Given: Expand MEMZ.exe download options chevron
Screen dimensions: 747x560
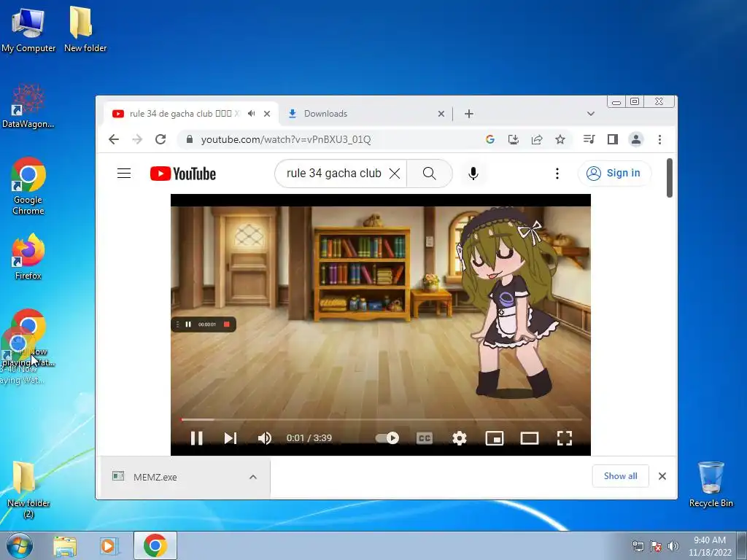Looking at the screenshot, I should 253,477.
